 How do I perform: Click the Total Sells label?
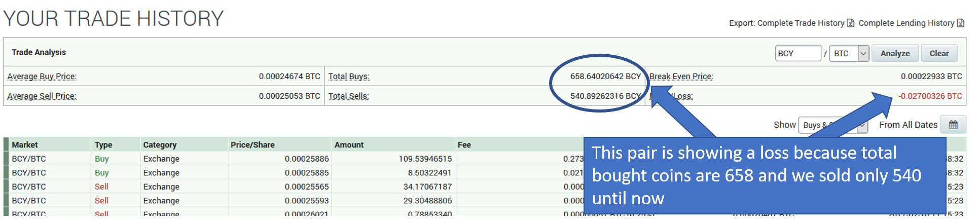coord(349,96)
